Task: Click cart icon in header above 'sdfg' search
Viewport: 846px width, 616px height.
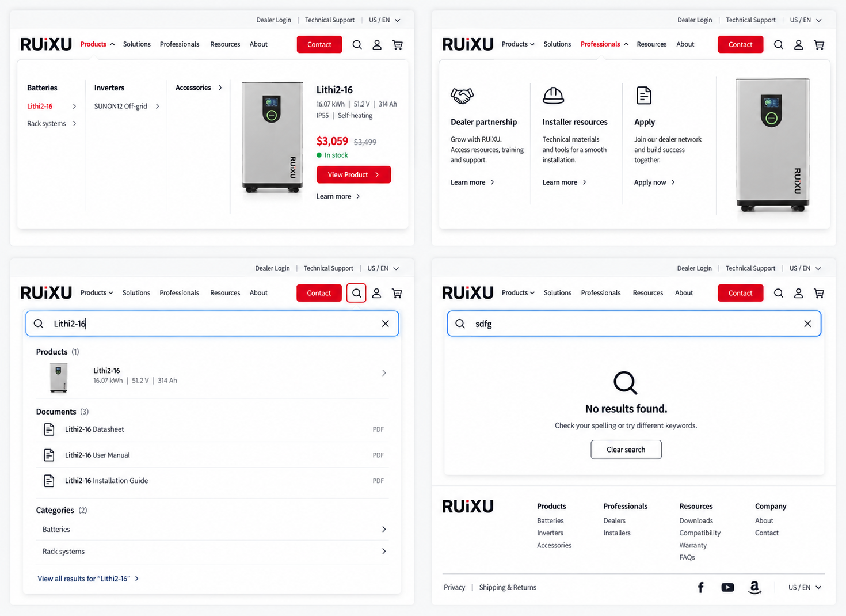Action: (819, 293)
